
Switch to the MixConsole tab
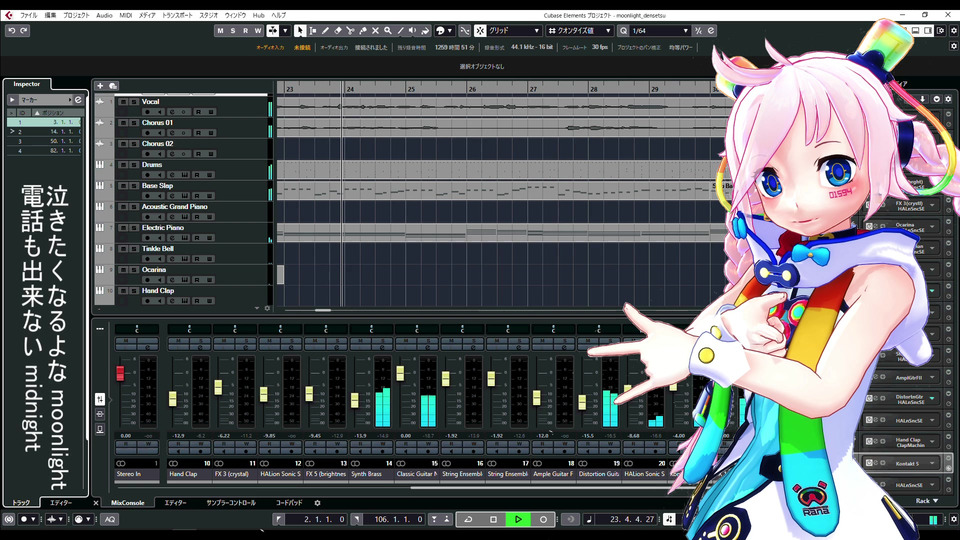point(127,503)
